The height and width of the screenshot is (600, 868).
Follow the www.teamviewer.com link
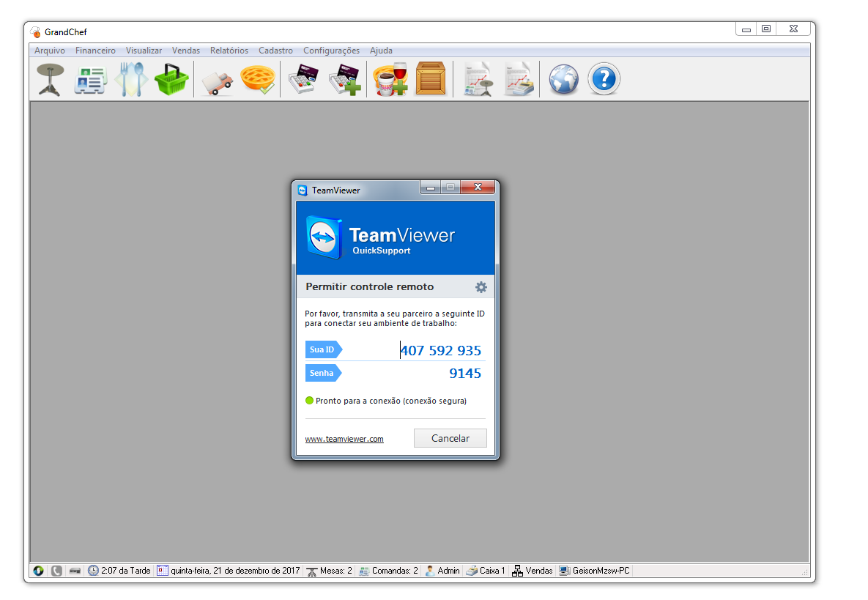tap(344, 439)
